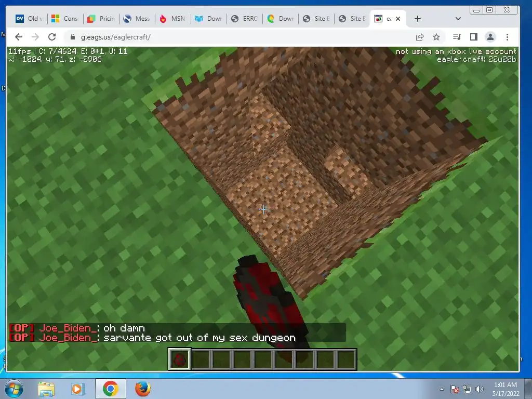This screenshot has width=532, height=399.
Task: Switch to the MSN tab
Action: coord(173,19)
